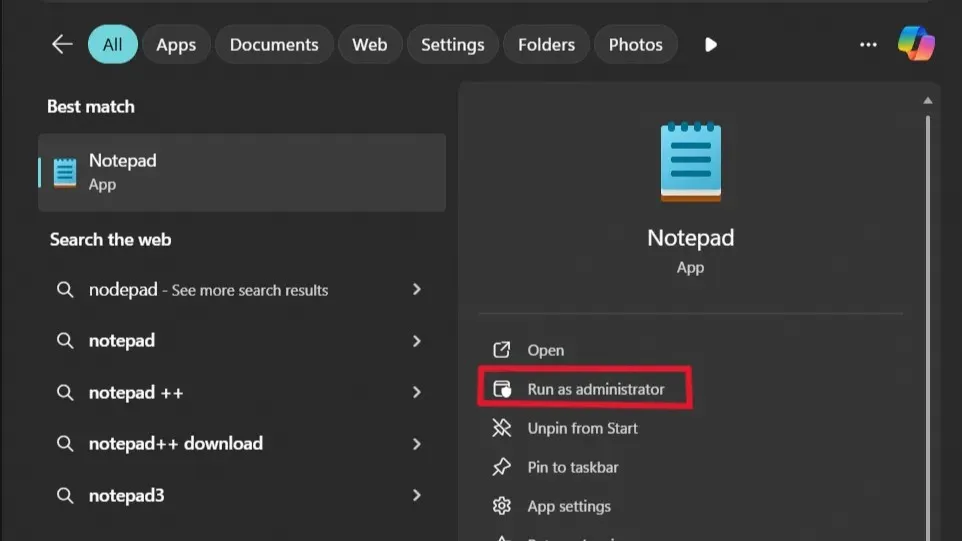
Task: Open the Notepad best match result
Action: (x=242, y=172)
